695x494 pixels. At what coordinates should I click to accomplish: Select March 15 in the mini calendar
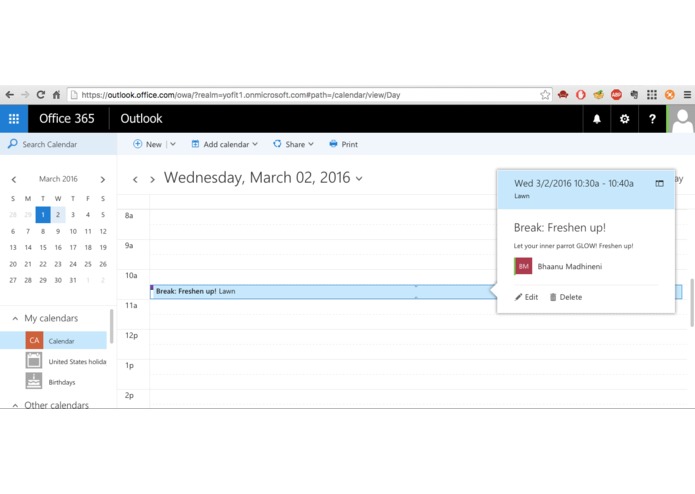(43, 247)
